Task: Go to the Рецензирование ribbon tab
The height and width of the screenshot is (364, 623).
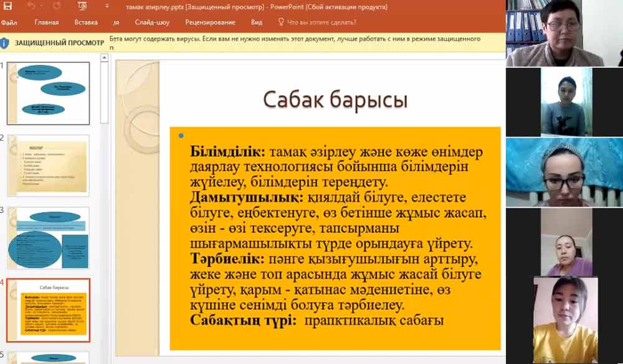Action: 210,22
